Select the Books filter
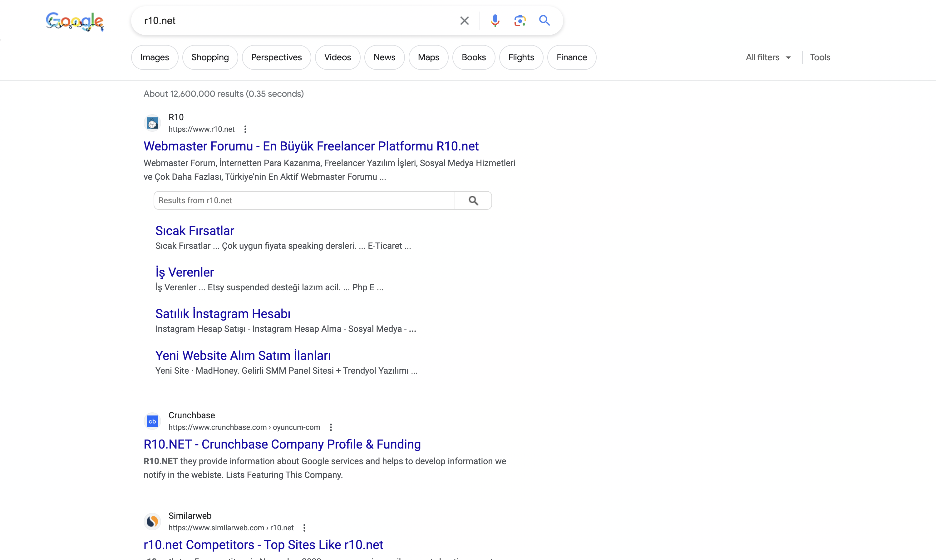Image resolution: width=936 pixels, height=560 pixels. click(x=474, y=57)
